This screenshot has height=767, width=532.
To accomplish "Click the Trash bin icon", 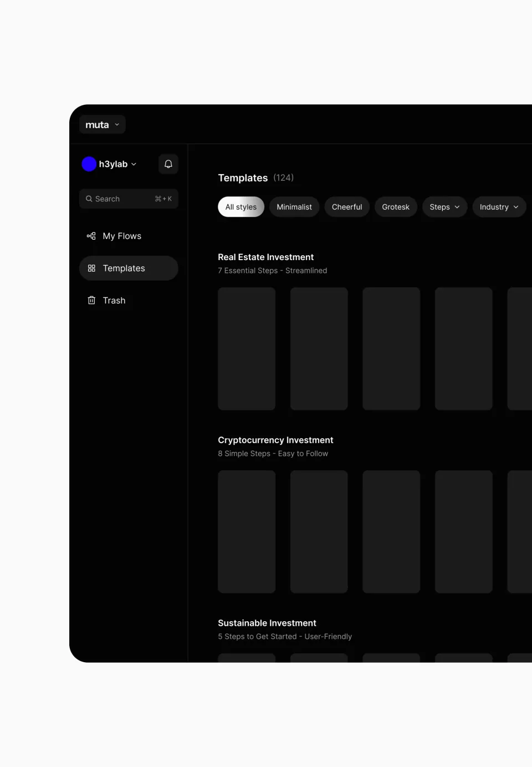I will click(x=91, y=300).
